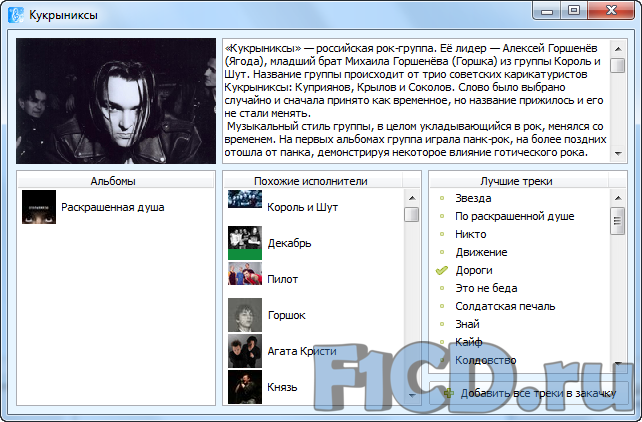Click the bullet icon next to Звезда

click(442, 198)
